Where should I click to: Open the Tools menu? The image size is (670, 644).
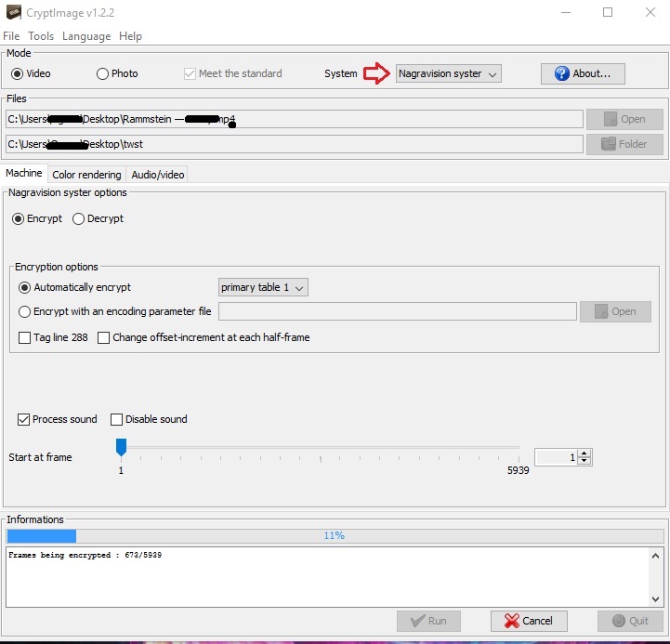tap(41, 36)
